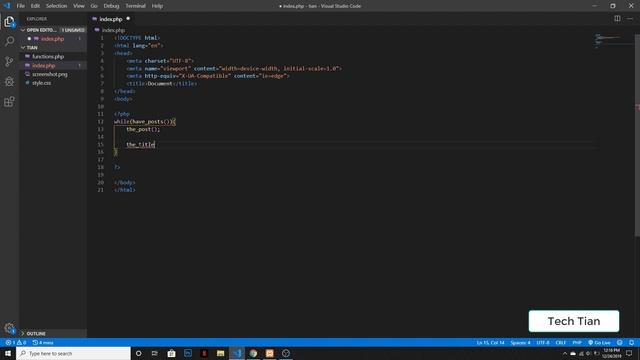Viewport: 640px width, 360px height.
Task: Click the Windows Start button
Action: click(x=8, y=353)
